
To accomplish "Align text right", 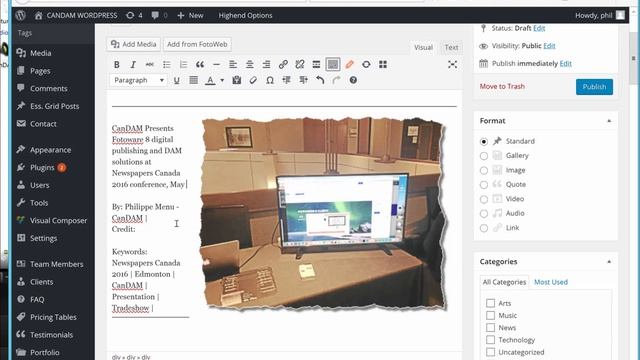I will (266, 64).
